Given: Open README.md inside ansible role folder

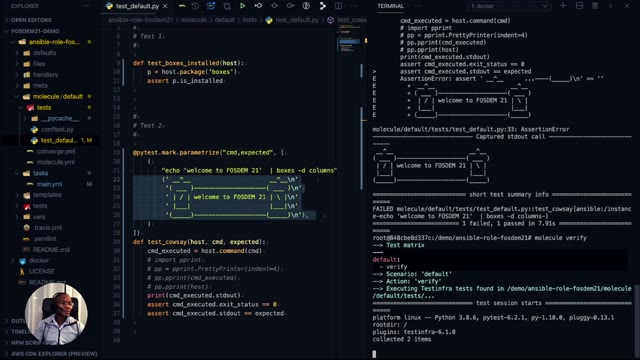Looking at the screenshot, I should 51,249.
